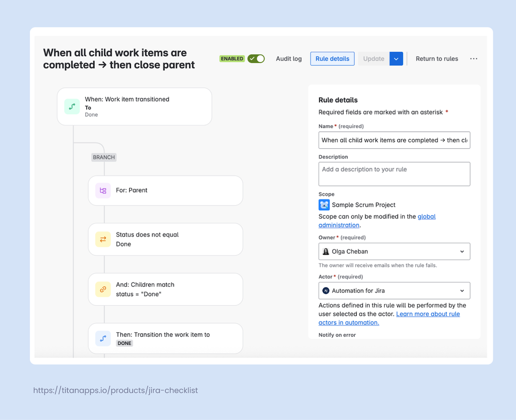The width and height of the screenshot is (516, 420).
Task: Select the Status does not equal Done card
Action: [x=165, y=239]
